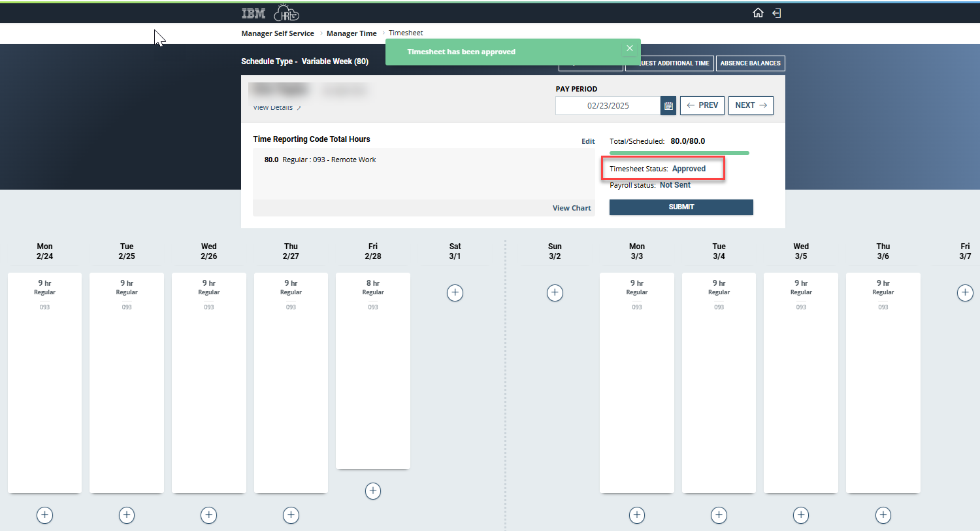
Task: Add another entry under Thu 2/27
Action: point(291,515)
